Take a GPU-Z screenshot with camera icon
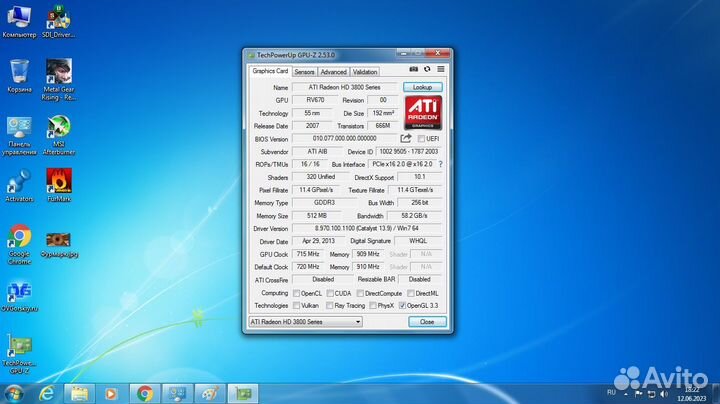The width and height of the screenshot is (720, 404). [413, 69]
